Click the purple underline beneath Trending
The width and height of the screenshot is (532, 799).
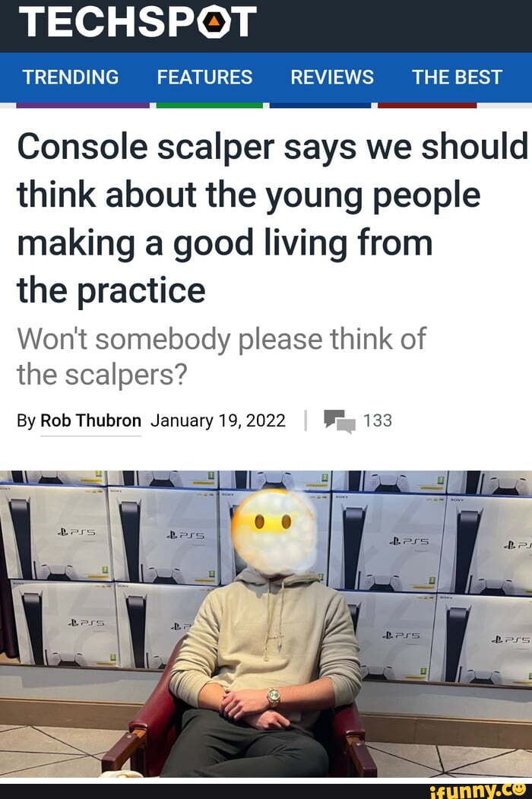(x=83, y=106)
